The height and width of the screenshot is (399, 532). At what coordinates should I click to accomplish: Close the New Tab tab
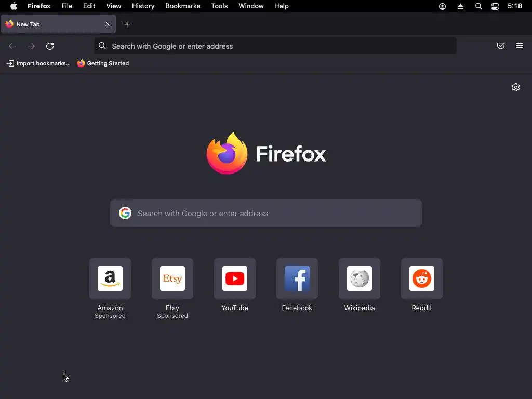(x=108, y=24)
